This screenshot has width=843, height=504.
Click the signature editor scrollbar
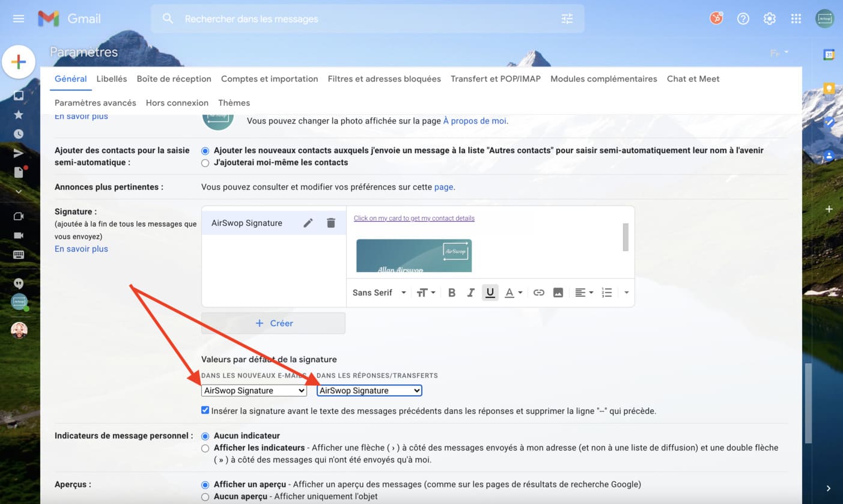625,237
